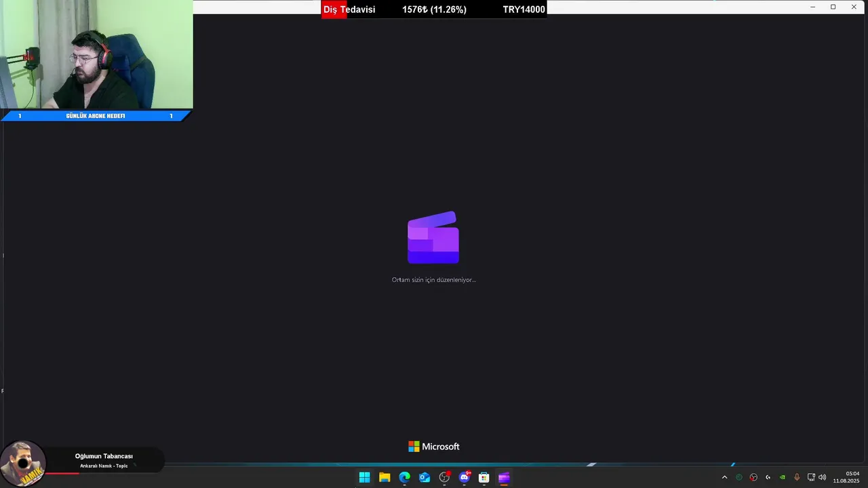Screen dimensions: 868x488
Task: Click the "Ortam sizin için düzenleniyor..." text
Action: (434, 280)
